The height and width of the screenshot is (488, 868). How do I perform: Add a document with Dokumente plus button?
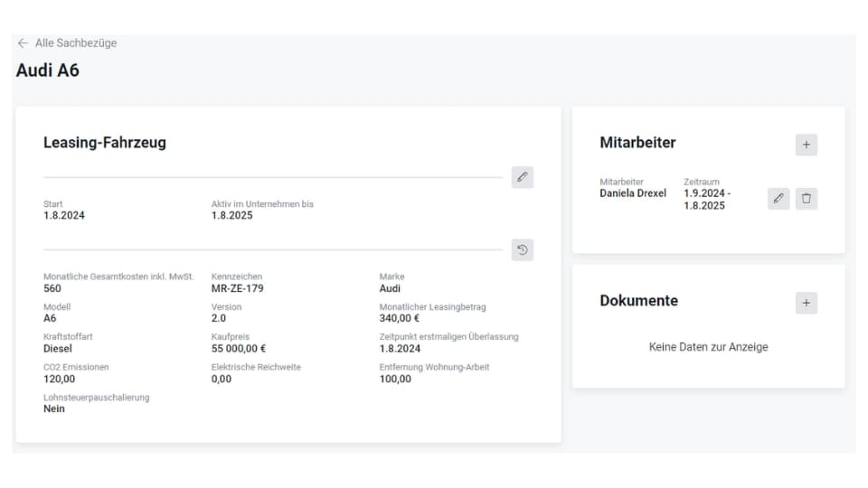click(x=806, y=304)
